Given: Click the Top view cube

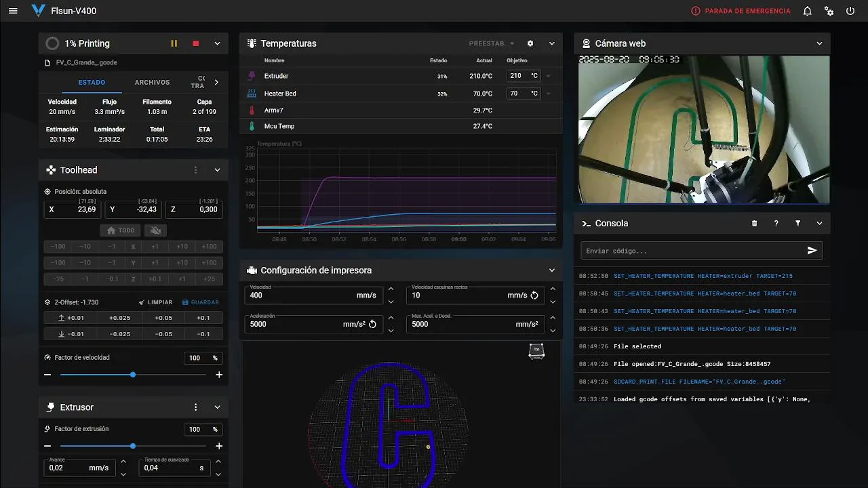Looking at the screenshot, I should coord(536,350).
